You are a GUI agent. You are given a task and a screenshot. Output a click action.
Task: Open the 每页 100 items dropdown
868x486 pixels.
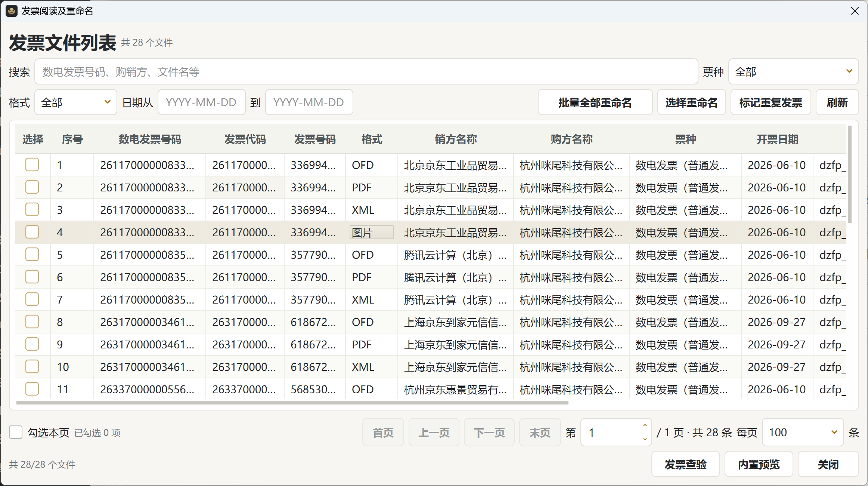[803, 433]
